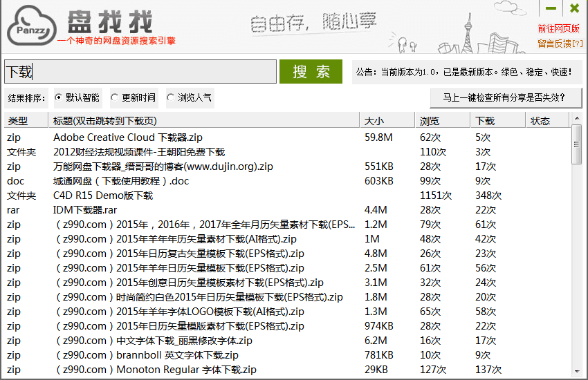The image size is (588, 380).
Task: Click type cell rar
Action: tap(13, 210)
